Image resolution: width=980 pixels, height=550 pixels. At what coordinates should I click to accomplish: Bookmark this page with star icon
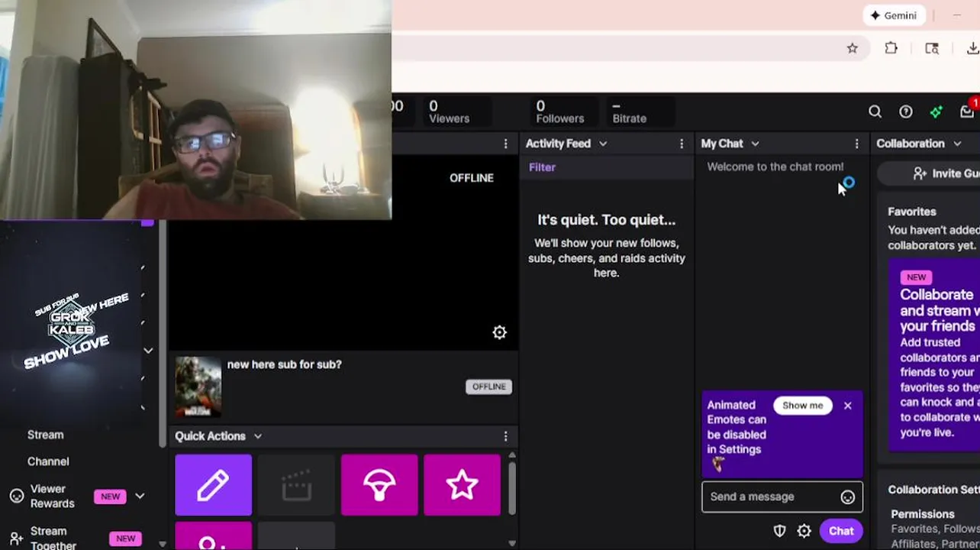(x=852, y=48)
